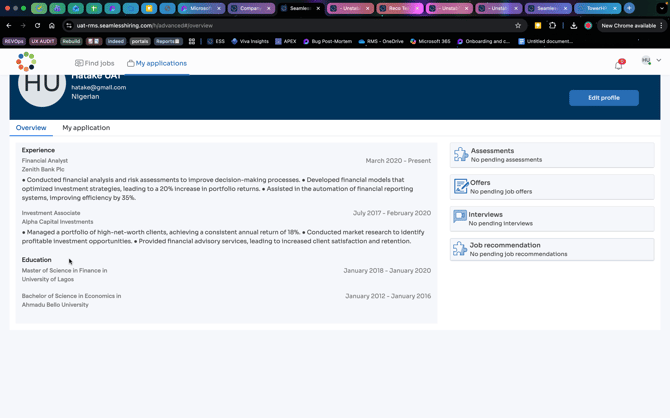Click New Chrome available menu

pos(630,26)
